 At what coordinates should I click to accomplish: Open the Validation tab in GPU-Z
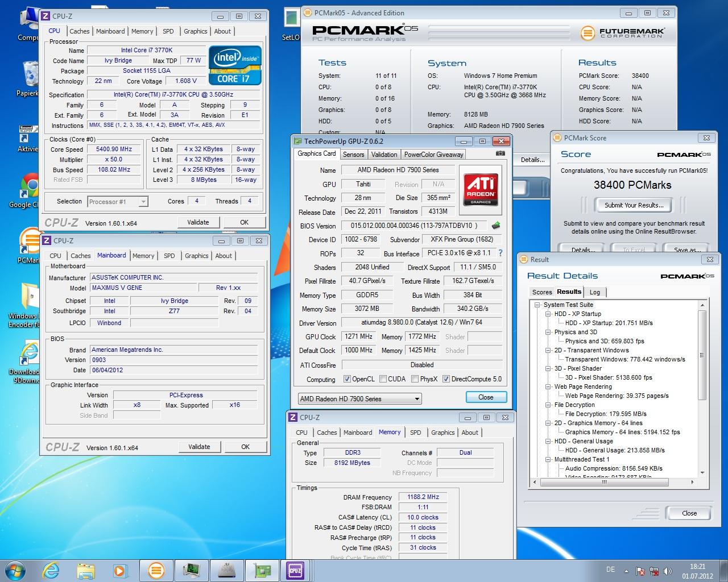click(x=384, y=155)
